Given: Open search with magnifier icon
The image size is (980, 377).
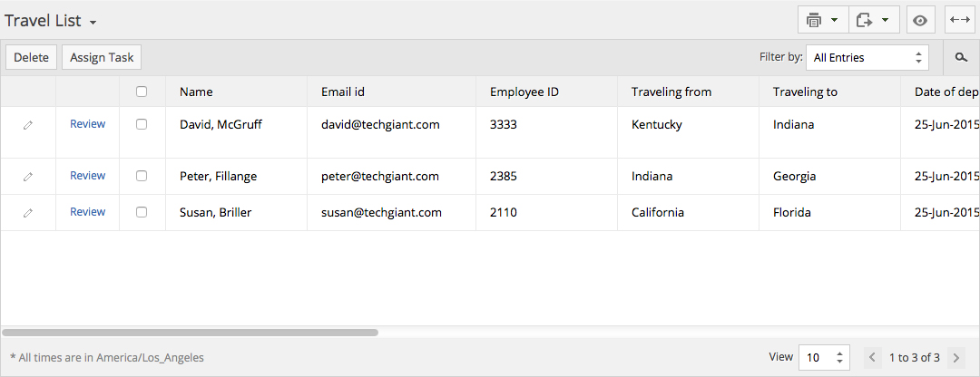Looking at the screenshot, I should coord(961,57).
